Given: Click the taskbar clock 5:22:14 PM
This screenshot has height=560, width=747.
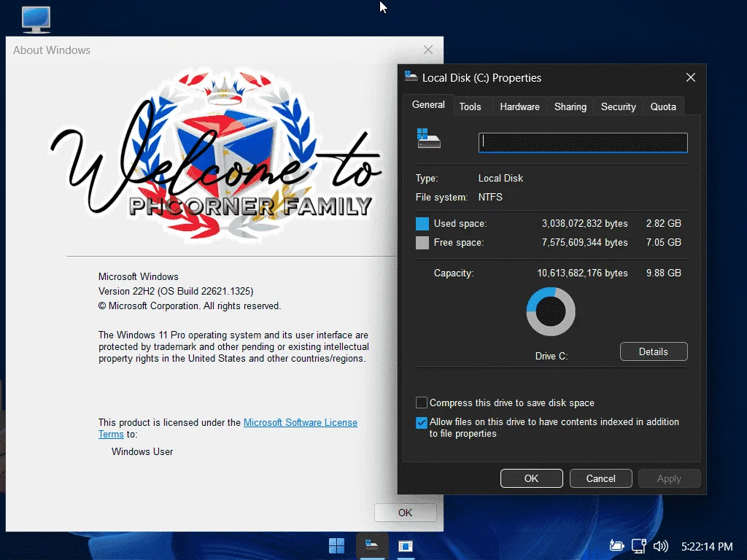Looking at the screenshot, I should tap(707, 546).
